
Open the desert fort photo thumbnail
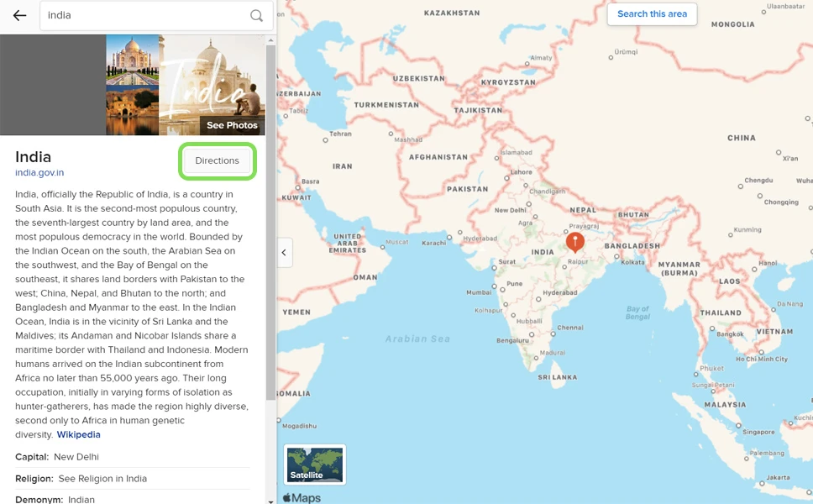(132, 110)
